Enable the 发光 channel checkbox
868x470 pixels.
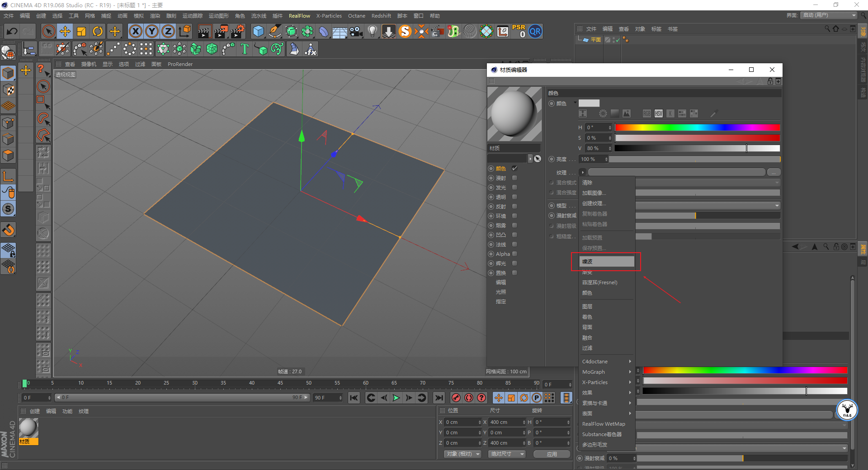pos(514,188)
